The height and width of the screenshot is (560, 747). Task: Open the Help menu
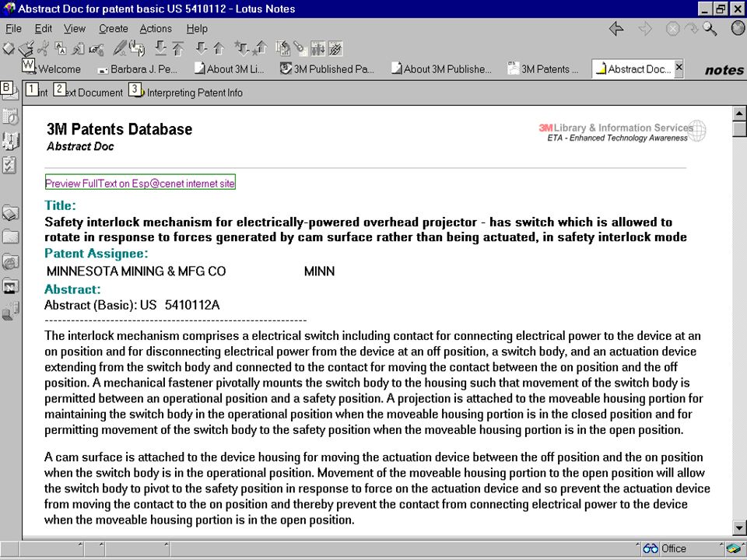(197, 29)
